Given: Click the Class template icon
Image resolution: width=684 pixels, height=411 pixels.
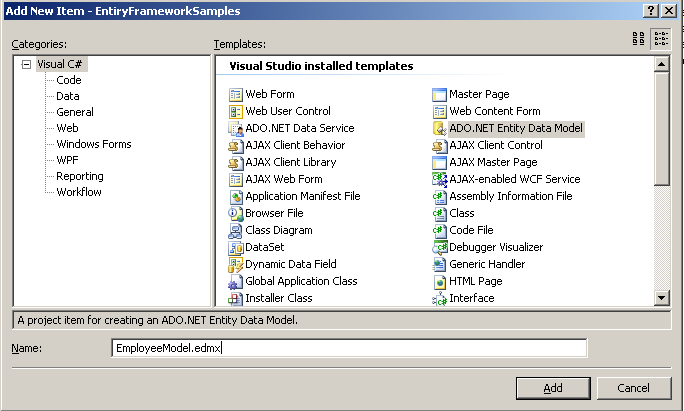Looking at the screenshot, I should pos(439,214).
